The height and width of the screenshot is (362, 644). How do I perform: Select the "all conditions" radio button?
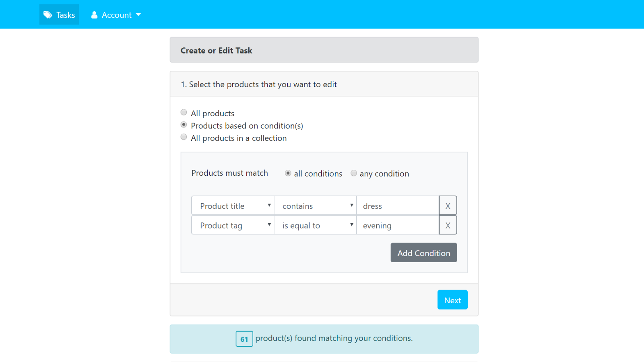coord(288,173)
